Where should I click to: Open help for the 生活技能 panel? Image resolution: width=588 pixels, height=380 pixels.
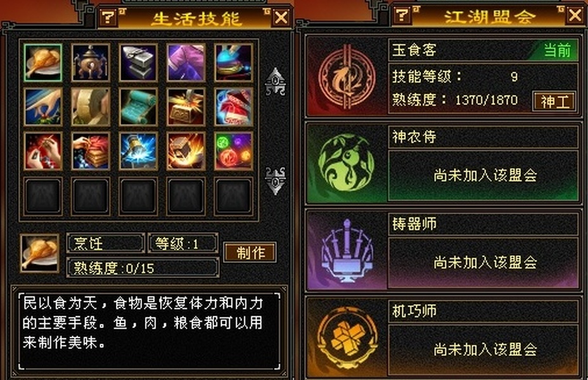coord(108,17)
